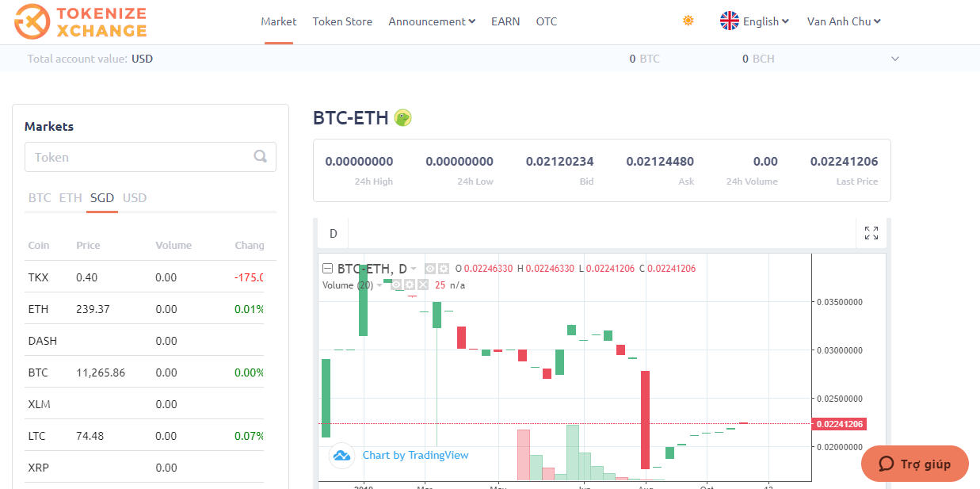980x489 pixels.
Task: Sort markets by Coin column header
Action: 39,245
